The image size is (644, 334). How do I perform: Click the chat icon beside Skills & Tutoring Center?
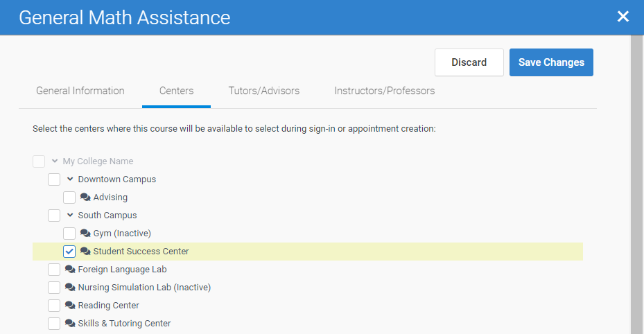70,324
